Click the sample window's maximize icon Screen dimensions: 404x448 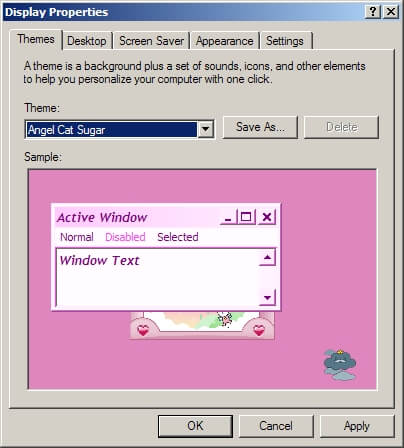[246, 217]
